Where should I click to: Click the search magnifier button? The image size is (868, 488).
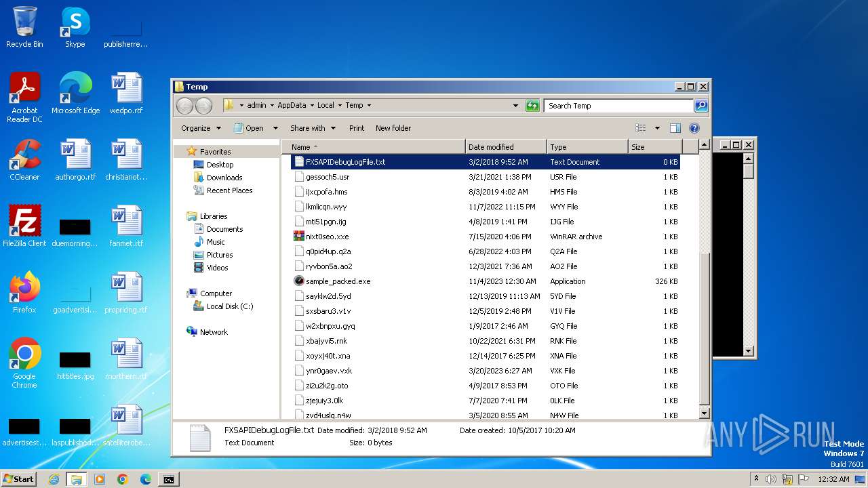pyautogui.click(x=701, y=106)
